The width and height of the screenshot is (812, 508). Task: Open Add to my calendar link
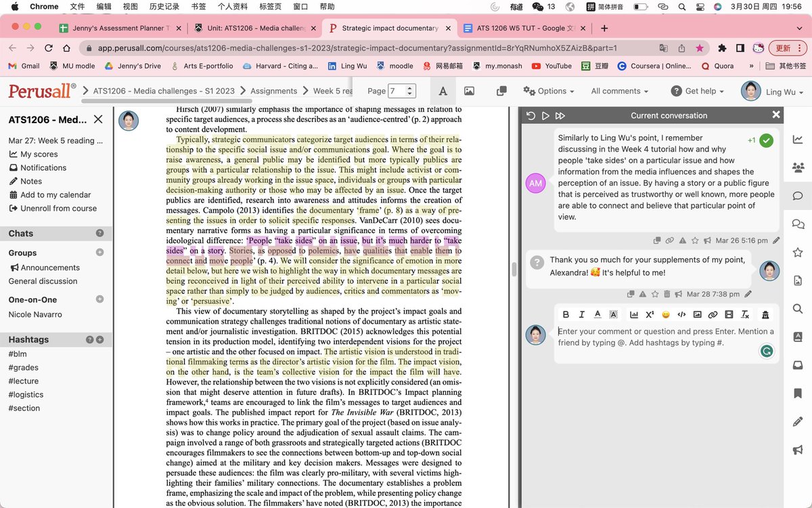click(x=50, y=194)
